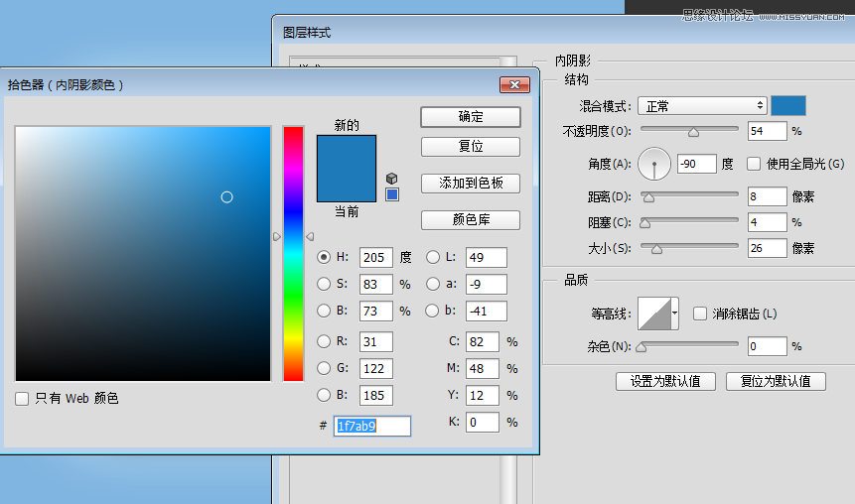The height and width of the screenshot is (504, 855).
Task: Click the small web-safe color swatch
Action: [x=392, y=194]
